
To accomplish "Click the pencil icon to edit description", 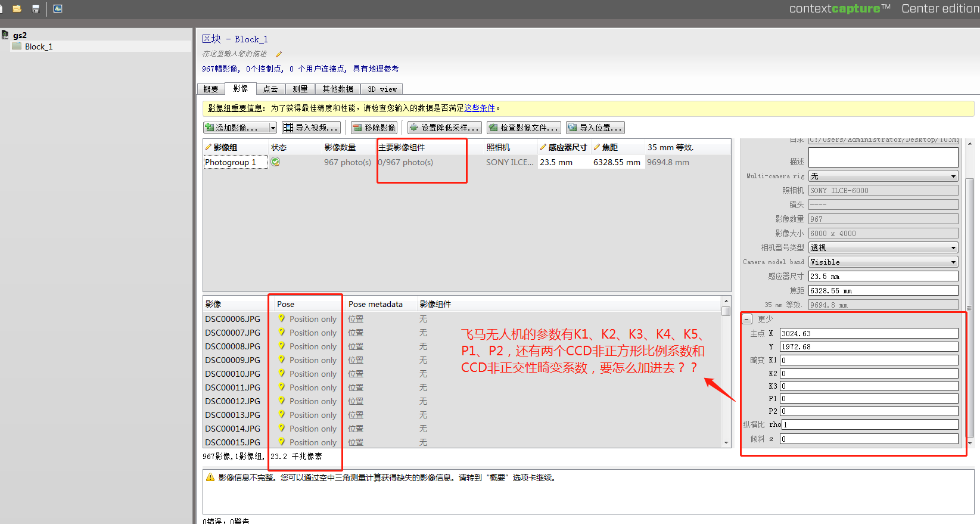I will pyautogui.click(x=278, y=54).
